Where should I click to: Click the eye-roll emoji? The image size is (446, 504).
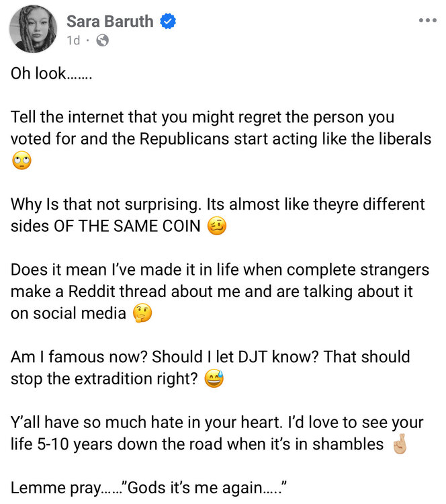(x=21, y=161)
